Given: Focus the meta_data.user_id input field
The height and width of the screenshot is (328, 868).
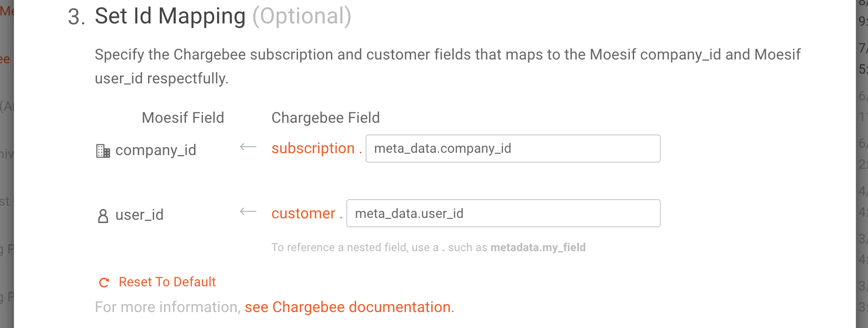Looking at the screenshot, I should [503, 214].
